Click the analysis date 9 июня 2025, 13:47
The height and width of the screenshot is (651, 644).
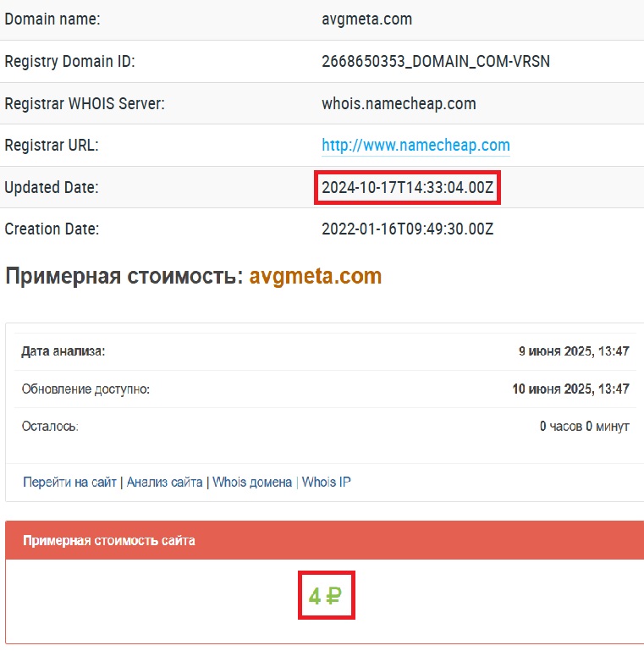tap(573, 351)
